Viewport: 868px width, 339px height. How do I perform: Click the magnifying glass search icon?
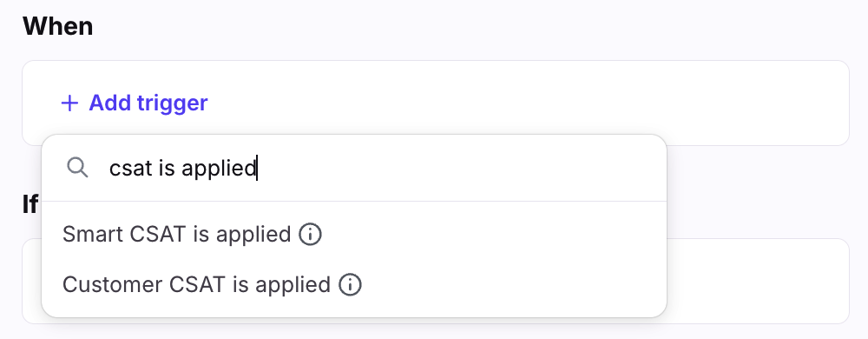(77, 167)
